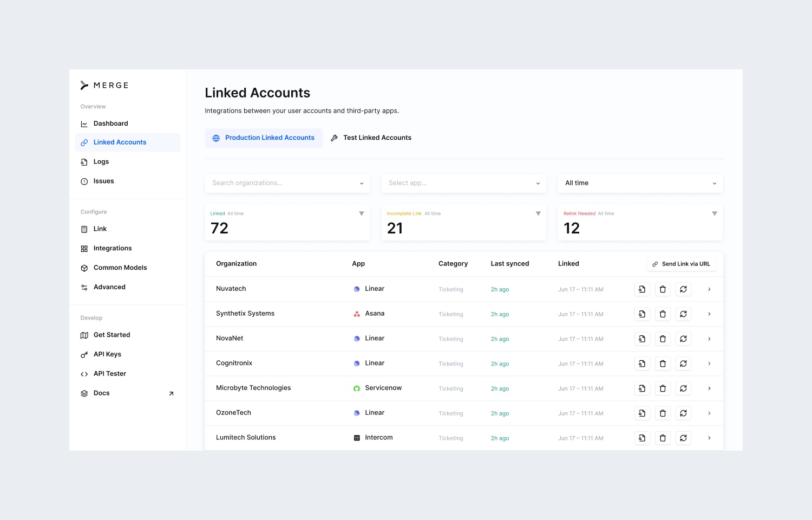This screenshot has width=812, height=520.
Task: Click the OzoneTech organization name
Action: tap(234, 413)
